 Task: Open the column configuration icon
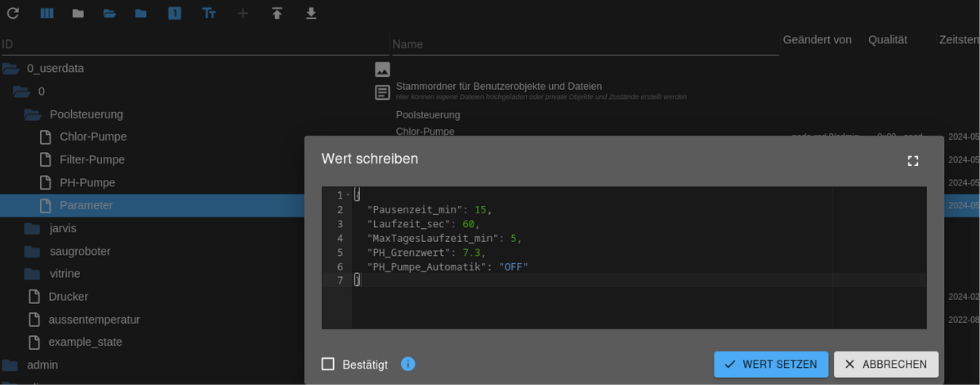coord(47,13)
